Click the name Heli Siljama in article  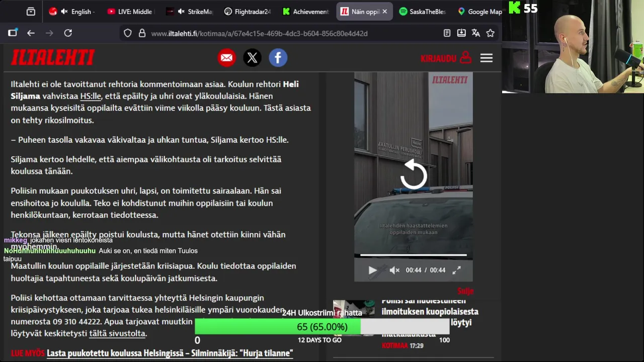(x=154, y=90)
